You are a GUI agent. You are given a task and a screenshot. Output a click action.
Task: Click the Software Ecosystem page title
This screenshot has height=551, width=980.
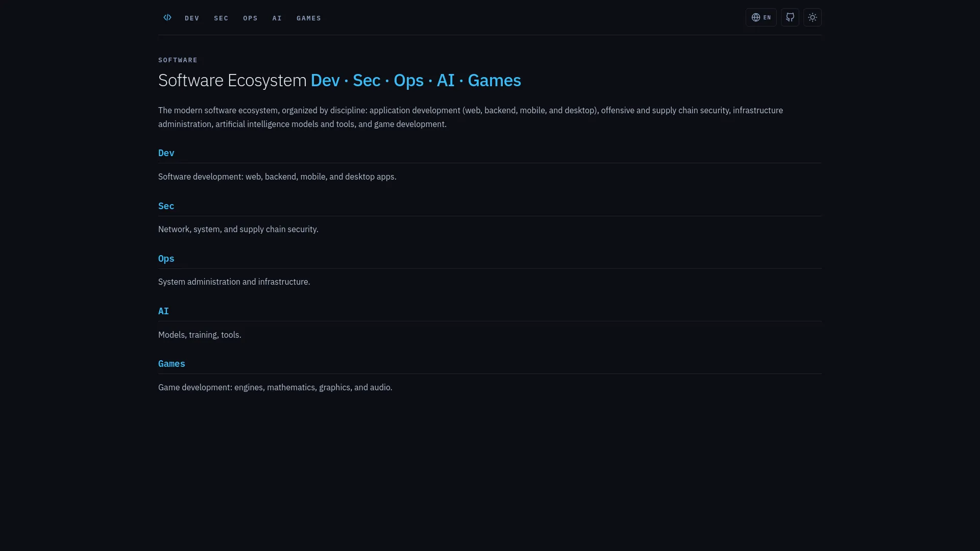pyautogui.click(x=339, y=80)
